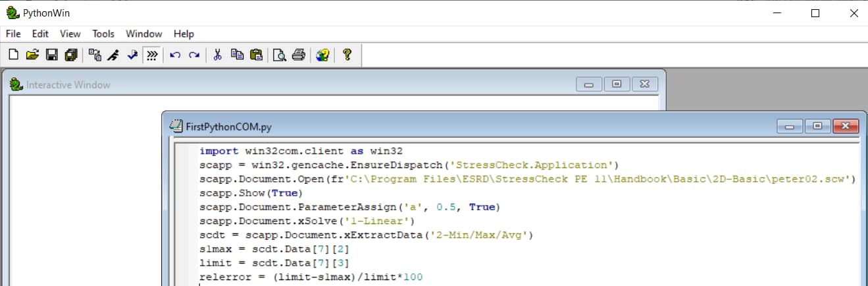Open the Tools menu

pyautogui.click(x=103, y=34)
